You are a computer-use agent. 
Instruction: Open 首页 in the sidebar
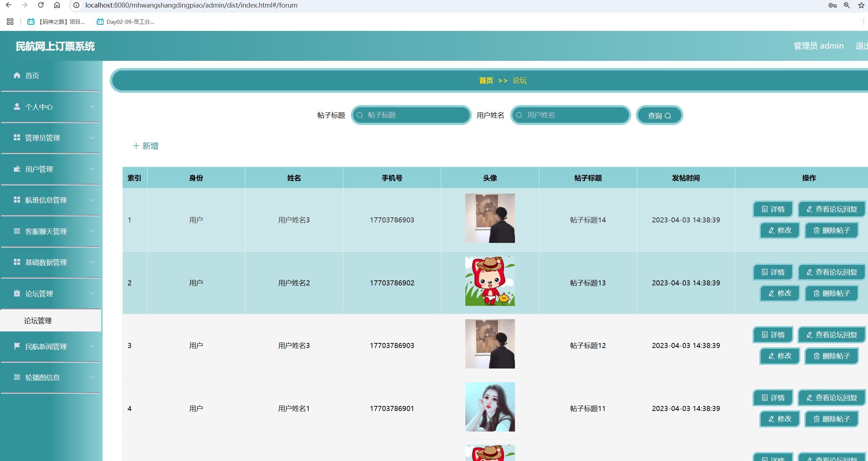(51, 76)
